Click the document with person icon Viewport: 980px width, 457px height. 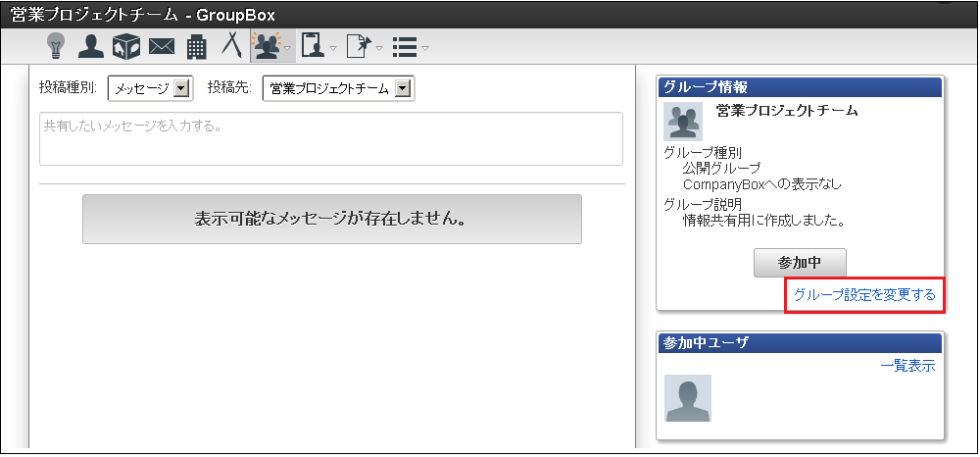coord(314,46)
